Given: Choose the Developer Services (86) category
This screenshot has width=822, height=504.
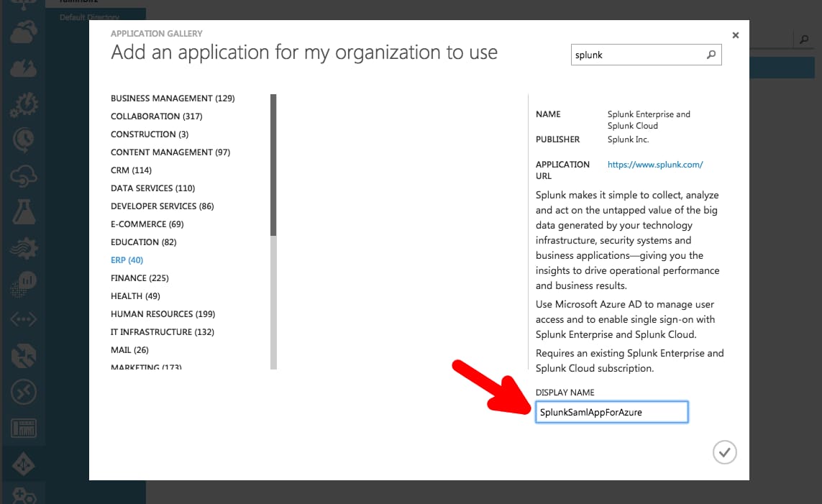Looking at the screenshot, I should pyautogui.click(x=162, y=206).
